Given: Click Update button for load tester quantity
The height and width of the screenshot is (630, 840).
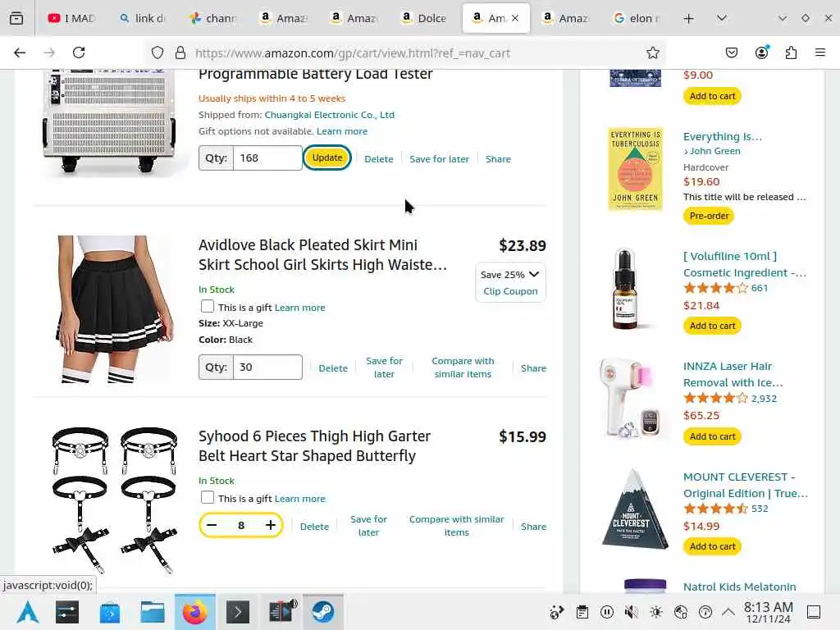Looking at the screenshot, I should click(326, 157).
